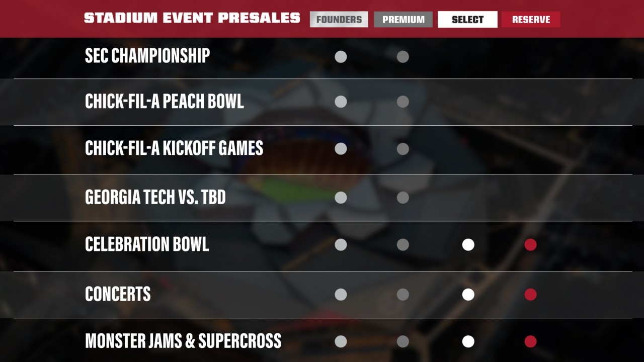Click Kickoff Games Founders dot
This screenshot has height=362, width=644.
341,149
